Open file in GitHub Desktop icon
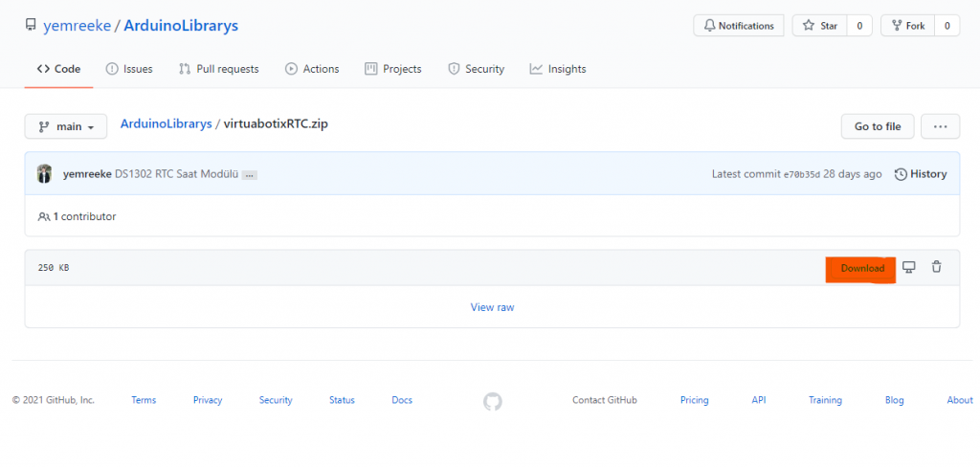 coord(909,267)
